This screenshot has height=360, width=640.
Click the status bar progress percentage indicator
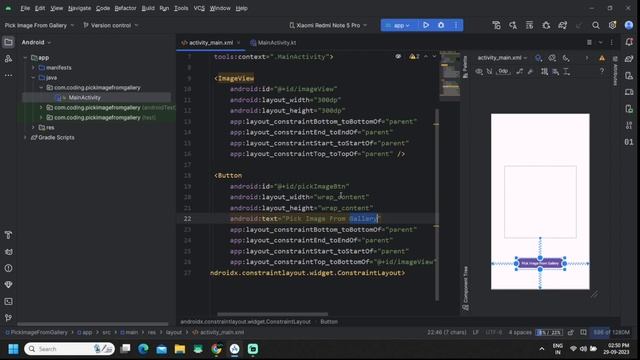[549, 332]
